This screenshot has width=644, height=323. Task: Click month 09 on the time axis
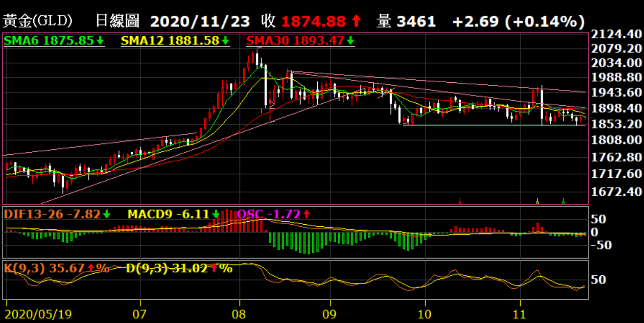tap(330, 314)
